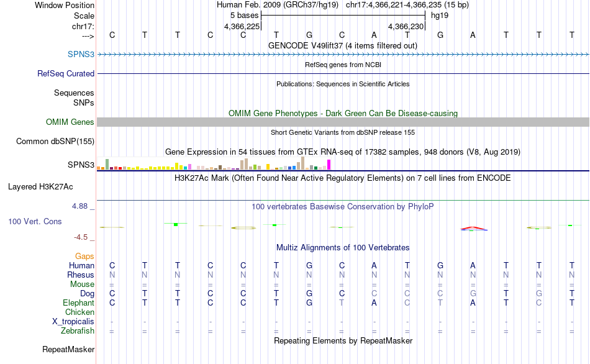The width and height of the screenshot is (590, 364).
Task: Click the GENCODE V49lift37 track title
Action: pyautogui.click(x=342, y=45)
